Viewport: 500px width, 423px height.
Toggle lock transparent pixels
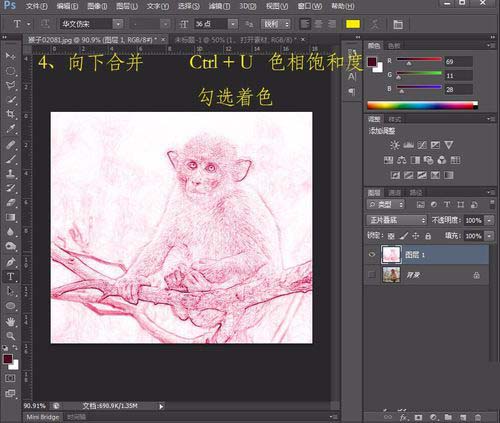[391, 236]
